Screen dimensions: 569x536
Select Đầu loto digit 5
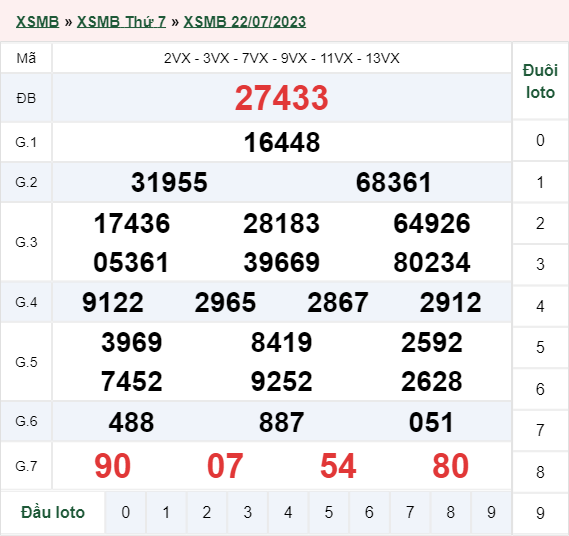[329, 512]
